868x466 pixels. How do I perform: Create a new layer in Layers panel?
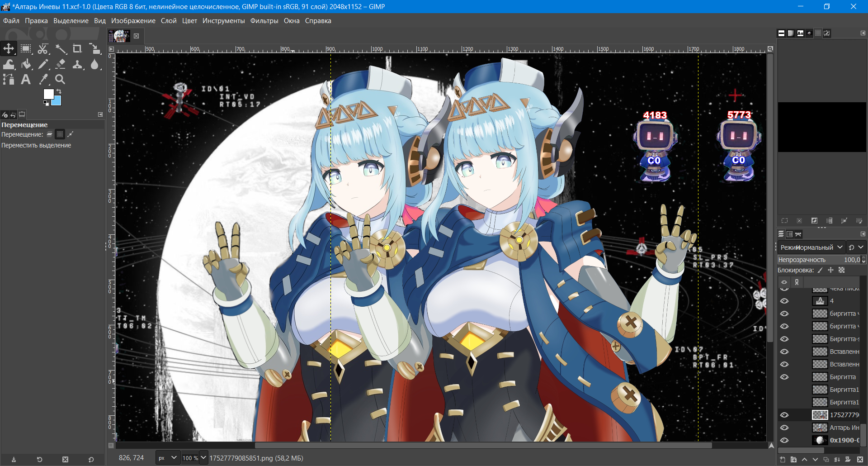click(783, 460)
